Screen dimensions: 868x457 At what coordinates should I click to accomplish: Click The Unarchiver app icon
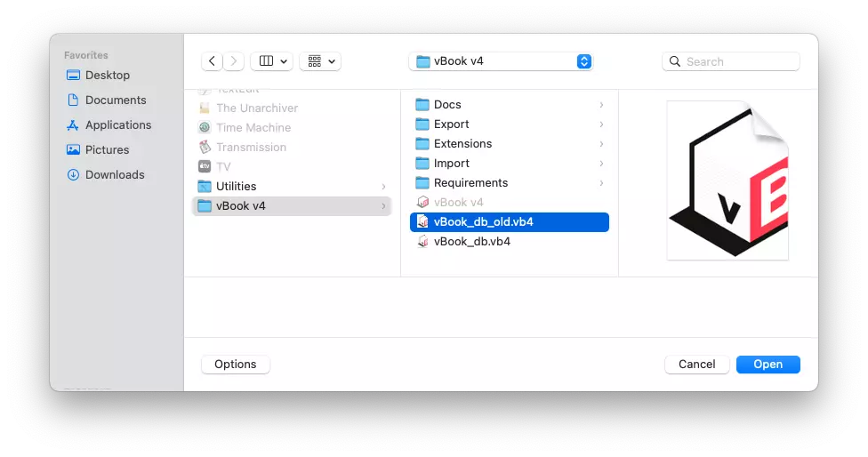click(x=205, y=108)
